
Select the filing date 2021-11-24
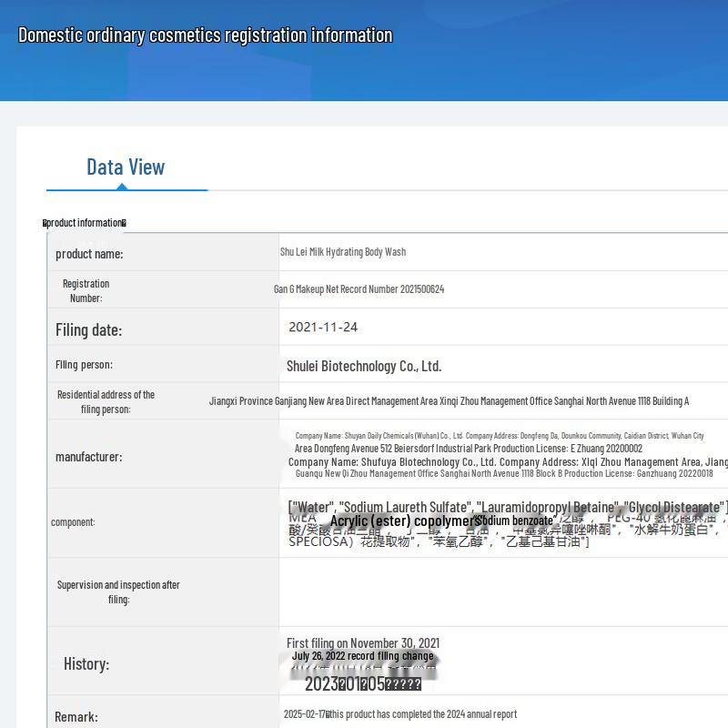[x=323, y=328]
